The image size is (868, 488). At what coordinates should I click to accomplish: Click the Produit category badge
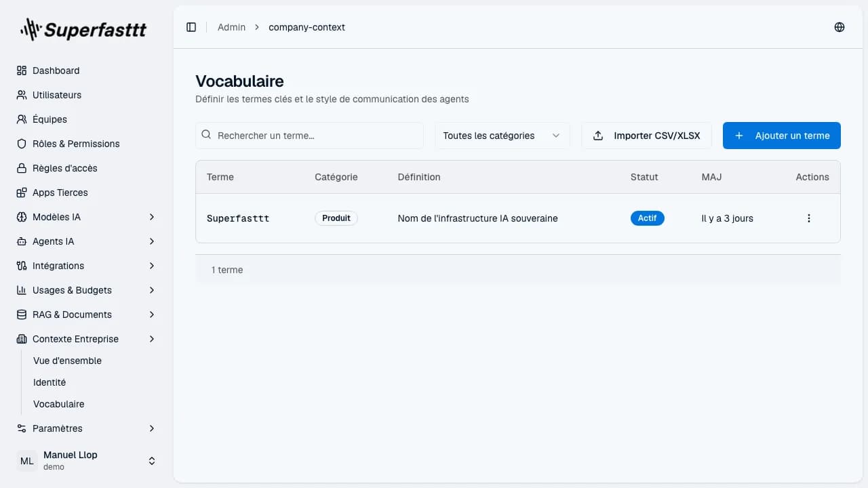(x=336, y=218)
